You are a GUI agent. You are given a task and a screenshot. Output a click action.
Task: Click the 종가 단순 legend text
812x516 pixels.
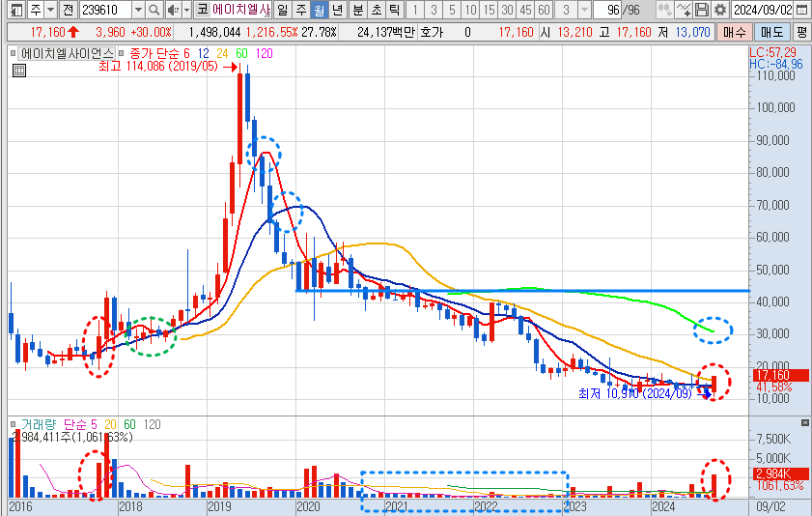[x=154, y=53]
